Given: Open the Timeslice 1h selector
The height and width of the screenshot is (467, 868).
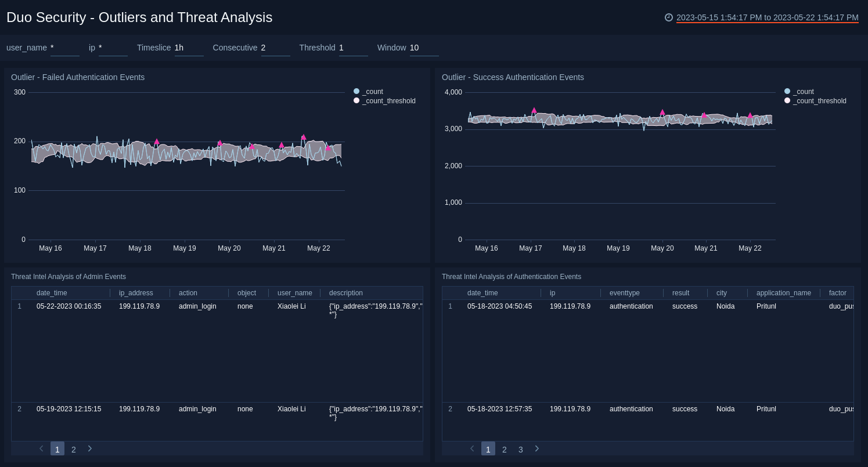Looking at the screenshot, I should tap(189, 48).
